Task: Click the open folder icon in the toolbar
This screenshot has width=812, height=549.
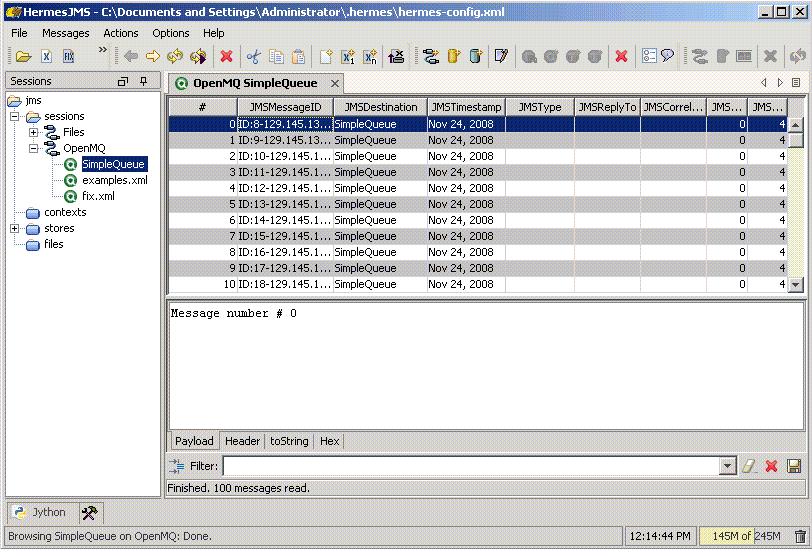Action: click(x=22, y=57)
